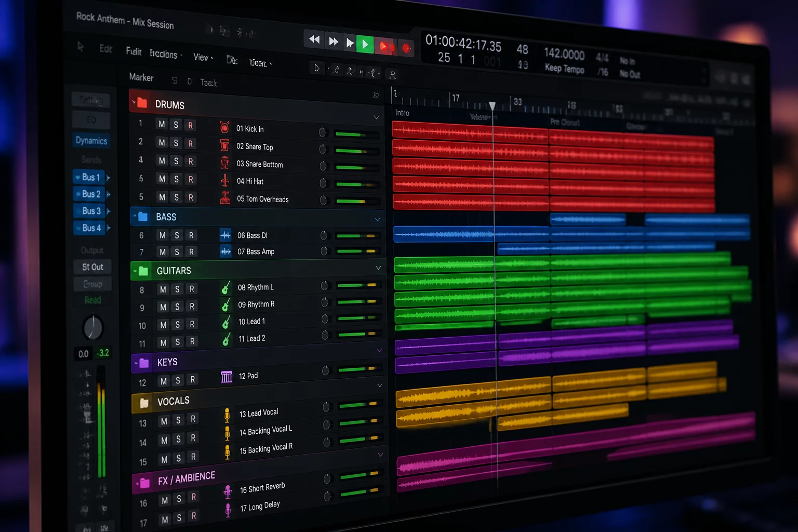The height and width of the screenshot is (532, 798).
Task: Open the View dropdown menu
Action: pyautogui.click(x=203, y=57)
